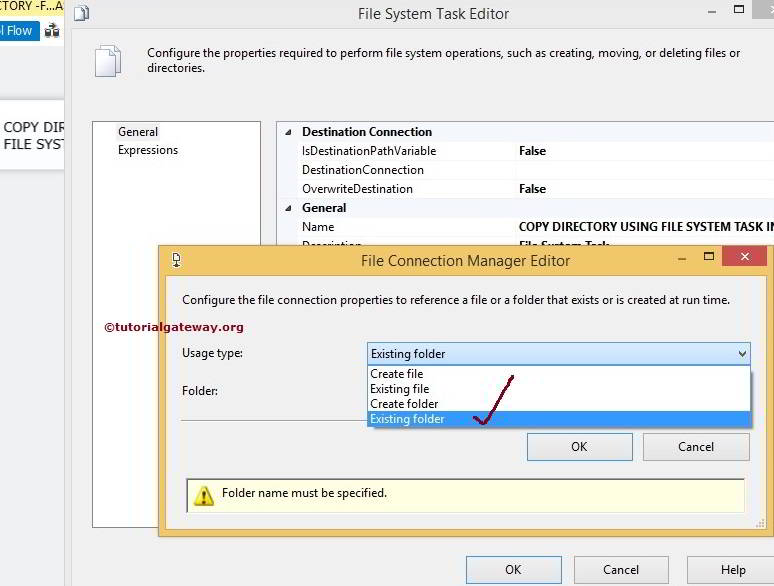
Task: Click the File Connection Manager Editor title icon
Action: 176,260
